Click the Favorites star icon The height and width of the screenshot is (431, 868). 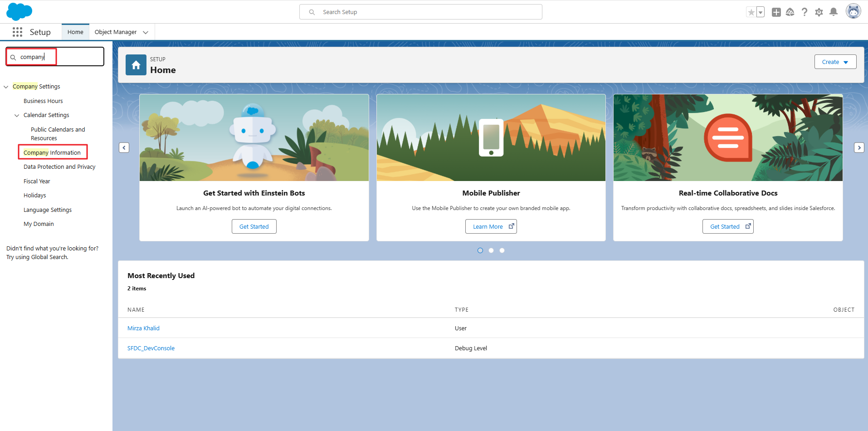751,12
